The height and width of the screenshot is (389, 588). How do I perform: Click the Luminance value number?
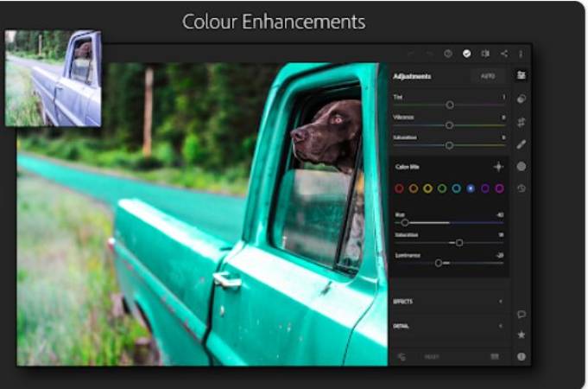click(x=500, y=255)
